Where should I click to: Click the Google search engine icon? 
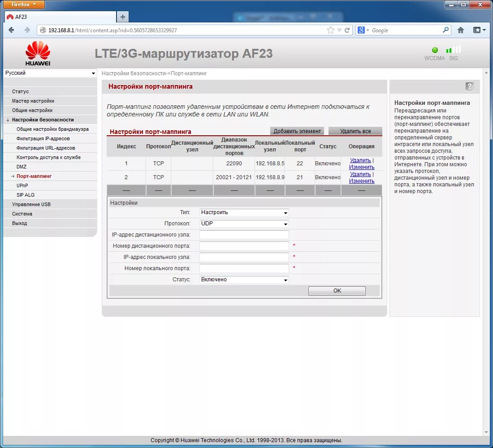(x=361, y=30)
